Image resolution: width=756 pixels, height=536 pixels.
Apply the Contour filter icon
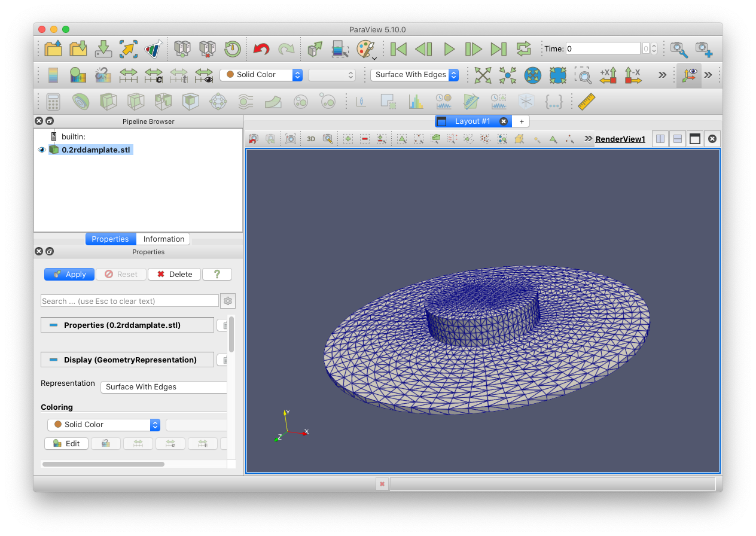pos(81,102)
